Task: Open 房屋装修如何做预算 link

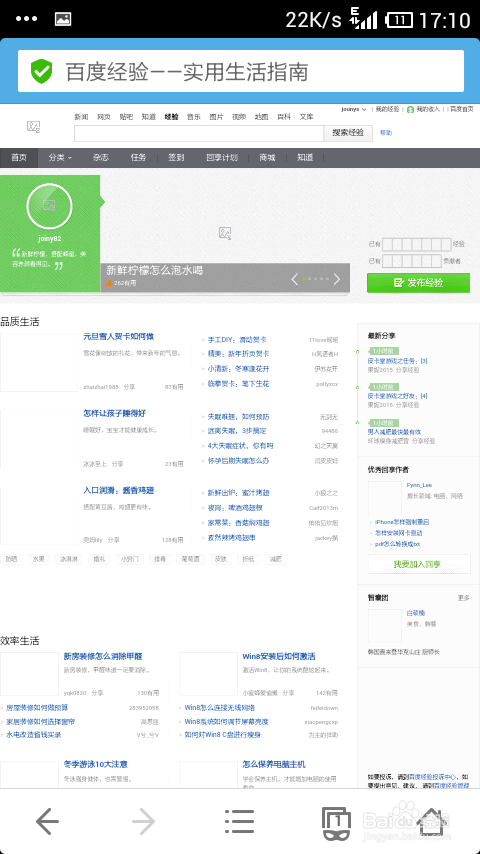Action: (x=37, y=707)
